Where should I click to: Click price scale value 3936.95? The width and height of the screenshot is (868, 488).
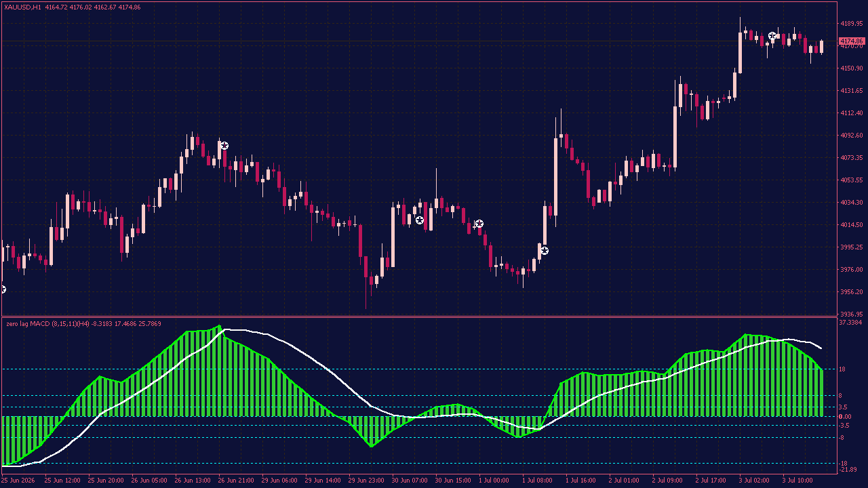(851, 314)
